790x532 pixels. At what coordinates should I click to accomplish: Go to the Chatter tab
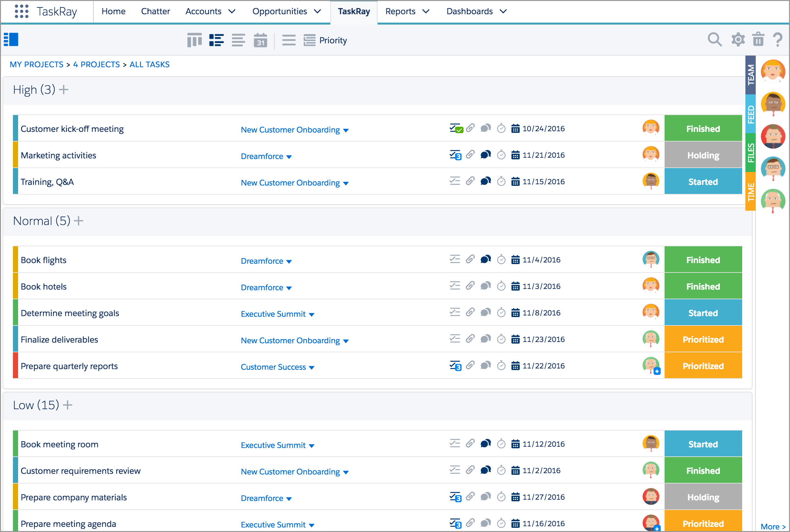(155, 11)
